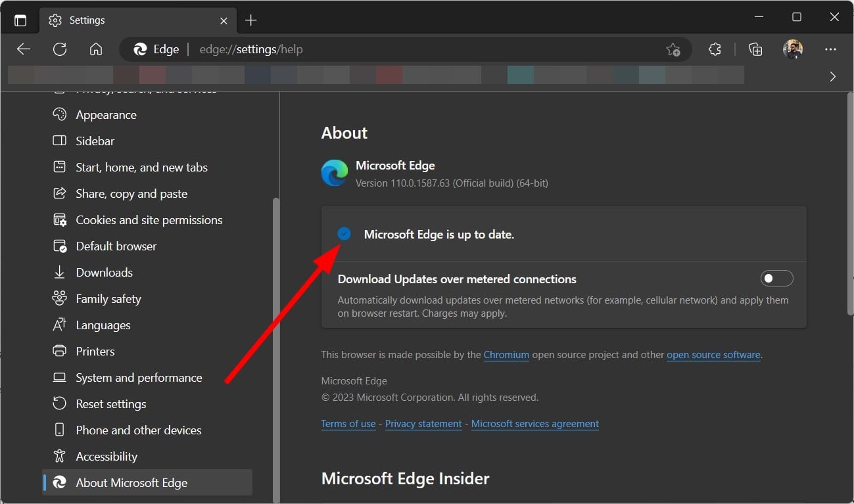
Task: Click the Family safety people icon
Action: pyautogui.click(x=59, y=298)
